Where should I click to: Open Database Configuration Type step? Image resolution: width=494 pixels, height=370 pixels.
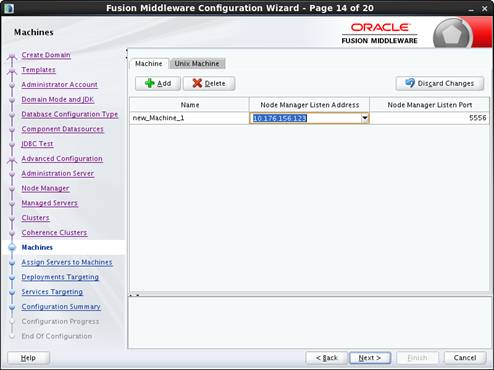click(x=70, y=114)
